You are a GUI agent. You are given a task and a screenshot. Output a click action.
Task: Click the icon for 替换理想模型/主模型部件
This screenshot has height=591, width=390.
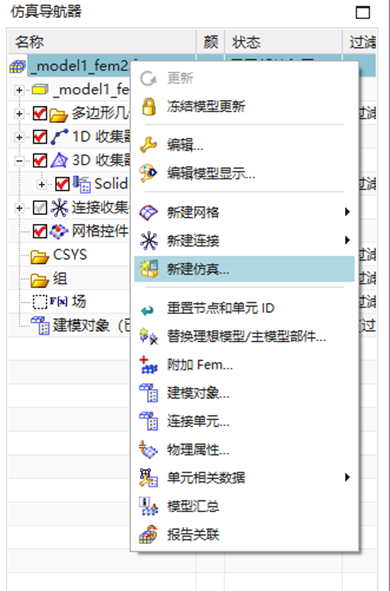pyautogui.click(x=149, y=336)
